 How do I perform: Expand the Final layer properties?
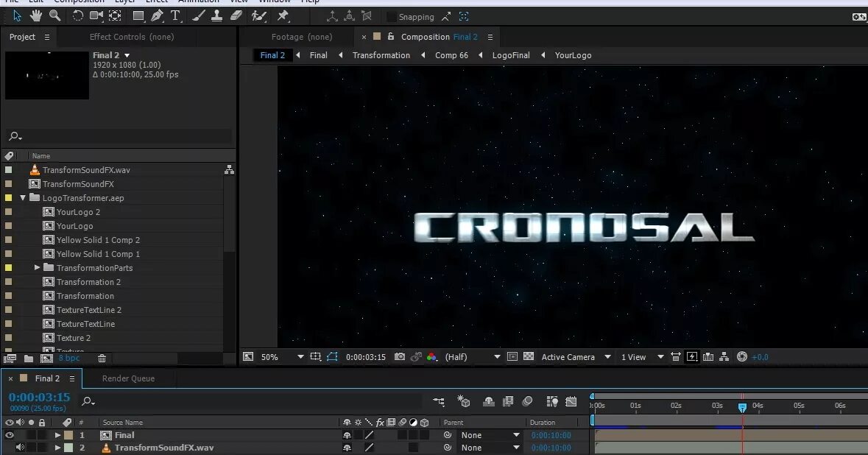pyautogui.click(x=57, y=435)
